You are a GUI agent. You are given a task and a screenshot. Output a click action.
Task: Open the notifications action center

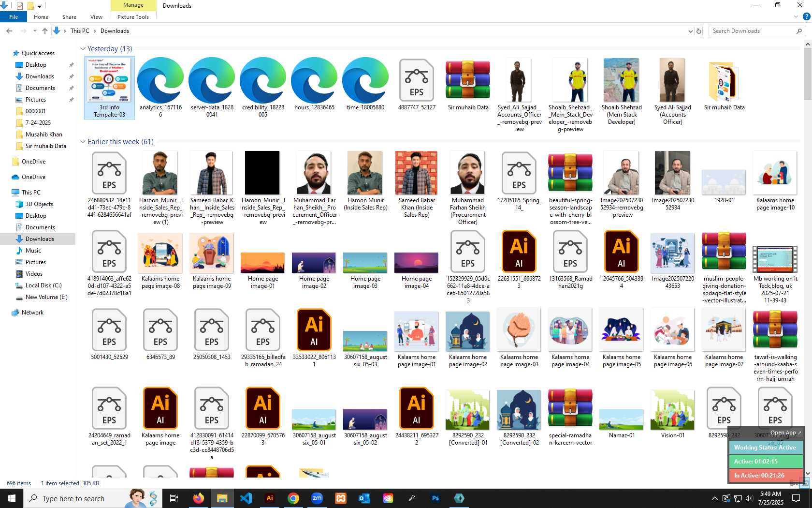point(796,498)
